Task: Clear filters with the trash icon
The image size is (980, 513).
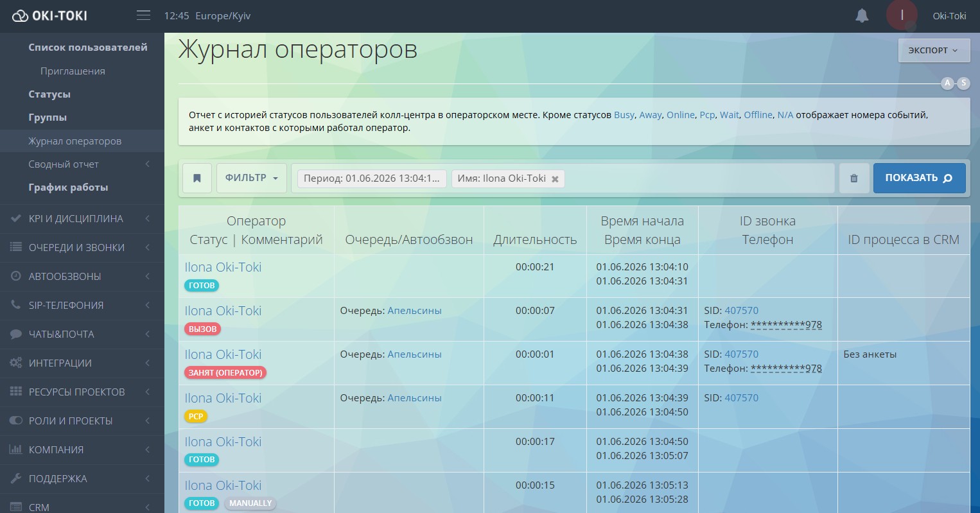Action: [853, 178]
